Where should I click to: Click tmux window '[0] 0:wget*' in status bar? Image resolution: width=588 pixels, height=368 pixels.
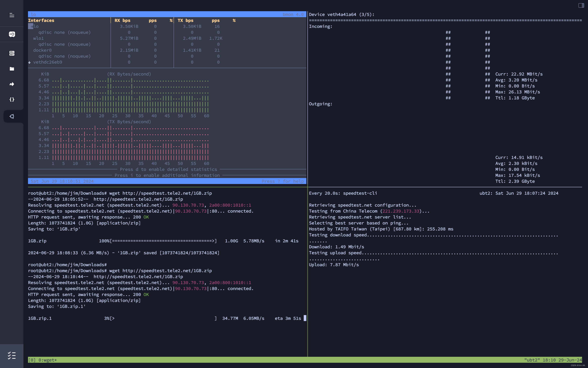point(42,360)
